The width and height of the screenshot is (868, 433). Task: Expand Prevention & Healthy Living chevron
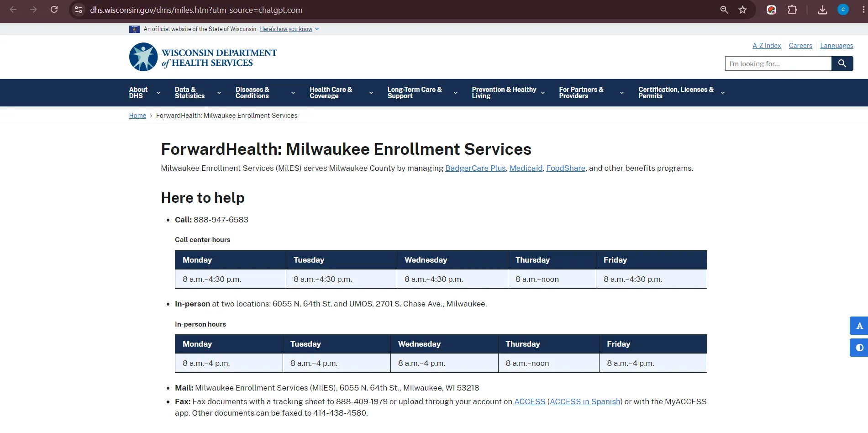click(543, 93)
